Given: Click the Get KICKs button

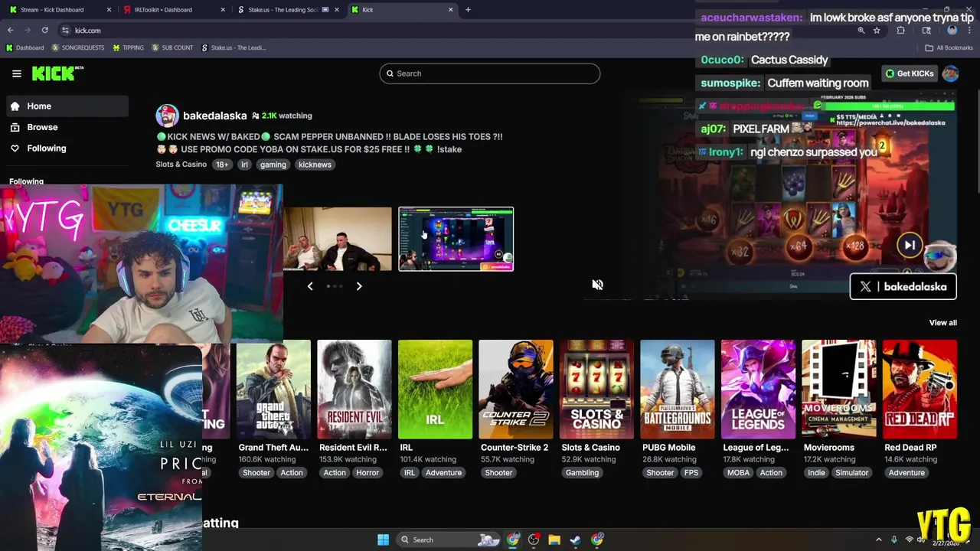Looking at the screenshot, I should [910, 73].
